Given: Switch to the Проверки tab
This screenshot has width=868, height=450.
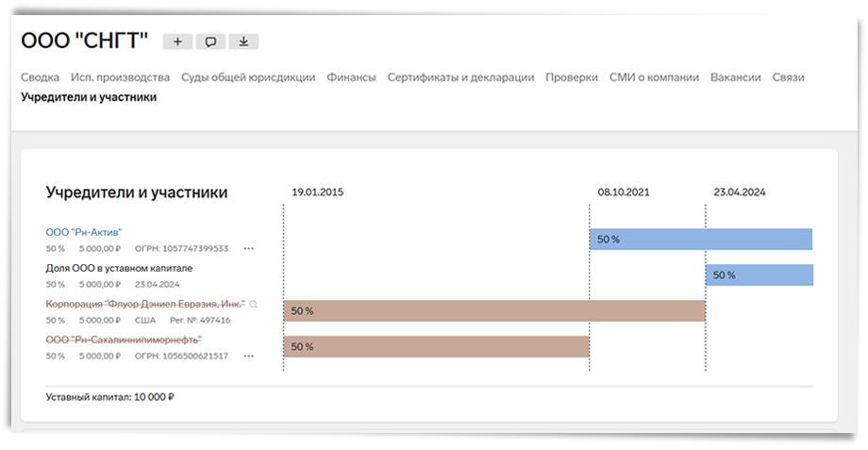Looking at the screenshot, I should [x=572, y=77].
